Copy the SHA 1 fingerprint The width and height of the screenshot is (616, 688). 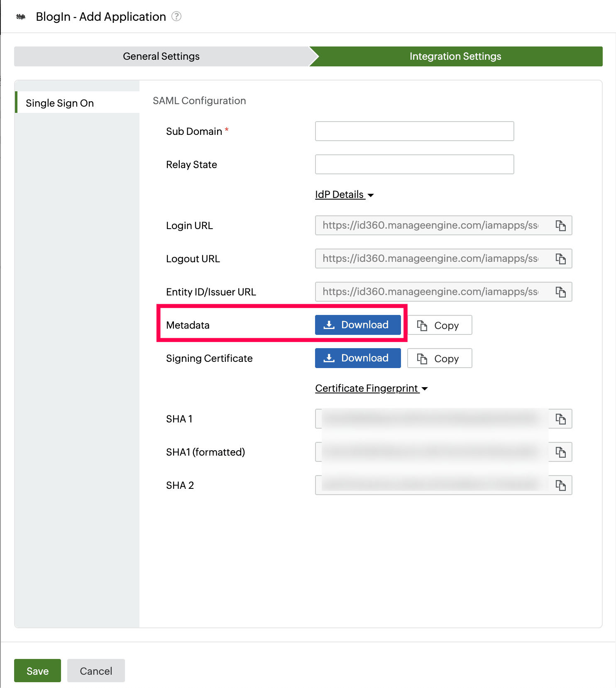[561, 419]
